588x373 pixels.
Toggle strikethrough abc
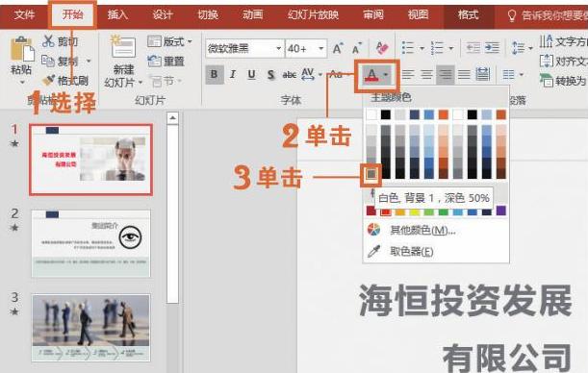[289, 75]
